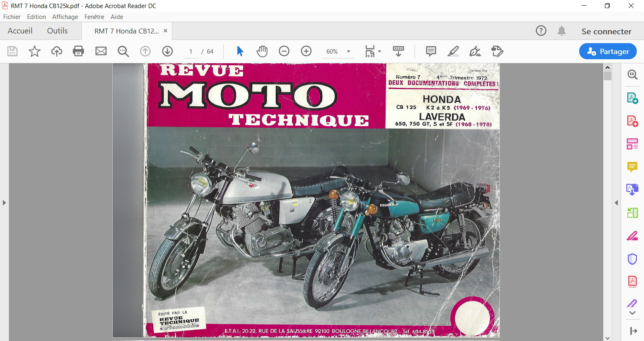Open Create PDF tool in right pane
644x341 pixels.
(x=632, y=121)
